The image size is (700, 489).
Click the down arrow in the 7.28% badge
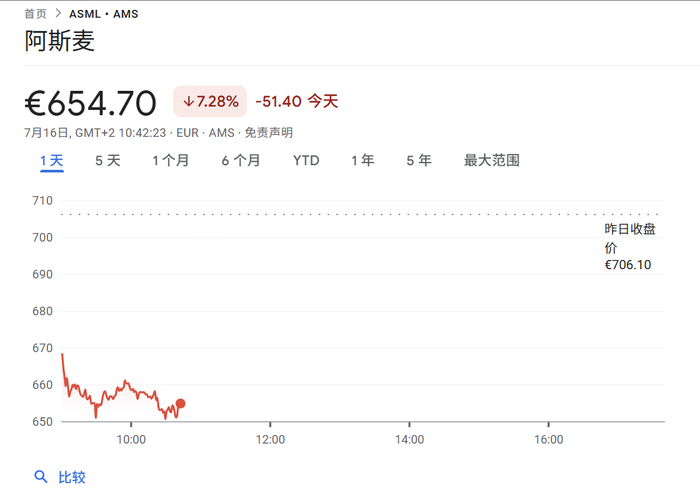click(187, 102)
